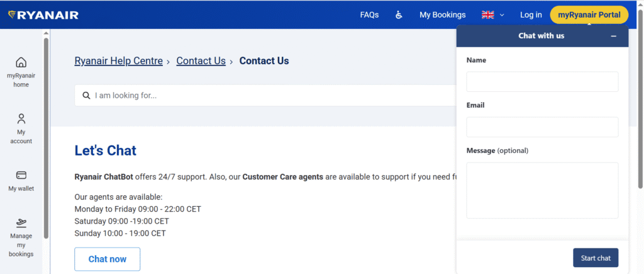Click the page vertical scrollbar thumb
Viewport: 644px width, 274px height.
click(641, 99)
